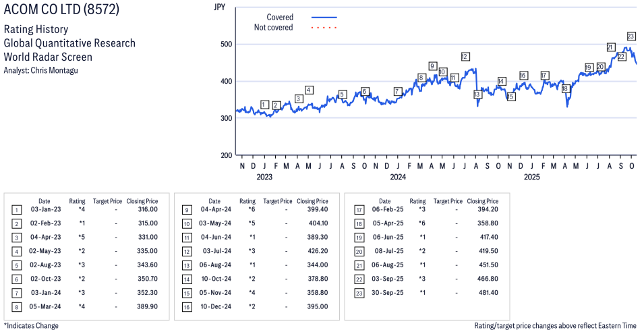Click the red dotted Not covered legend line

coord(324,28)
